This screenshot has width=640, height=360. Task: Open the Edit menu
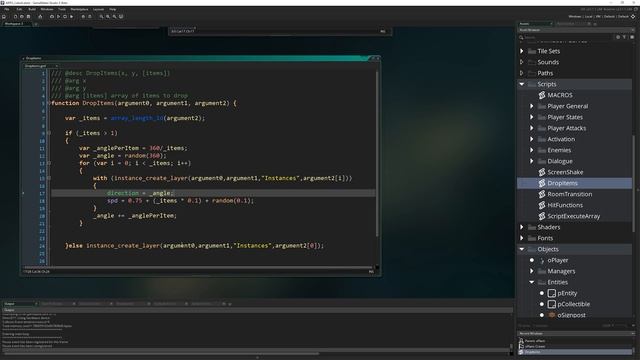click(x=19, y=9)
